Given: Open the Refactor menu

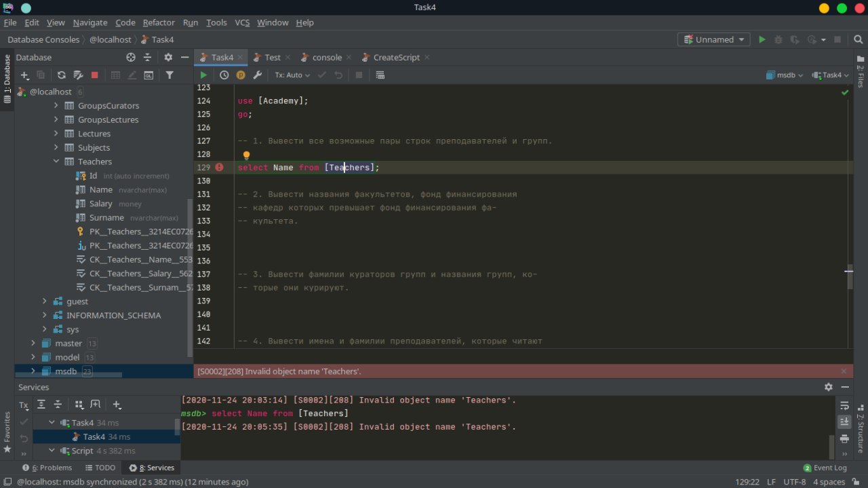Looking at the screenshot, I should click(x=159, y=22).
